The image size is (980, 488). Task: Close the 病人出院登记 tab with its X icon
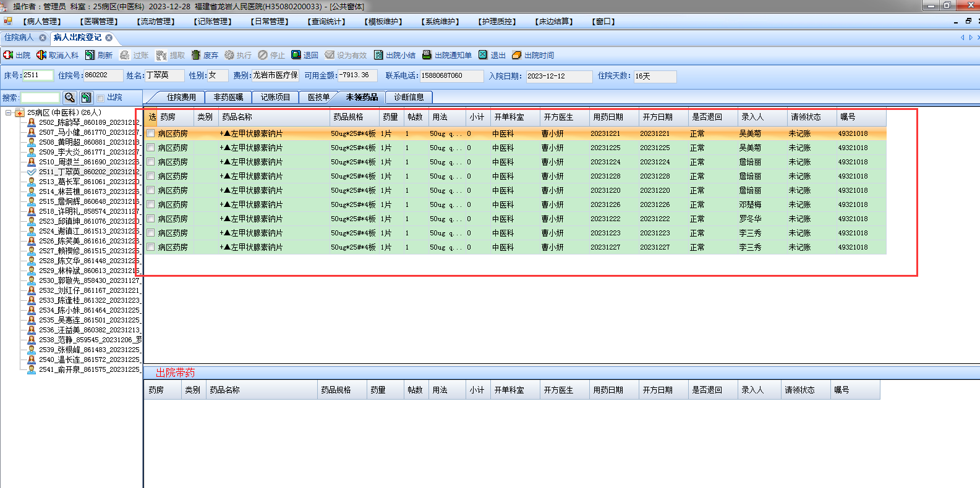tap(109, 38)
